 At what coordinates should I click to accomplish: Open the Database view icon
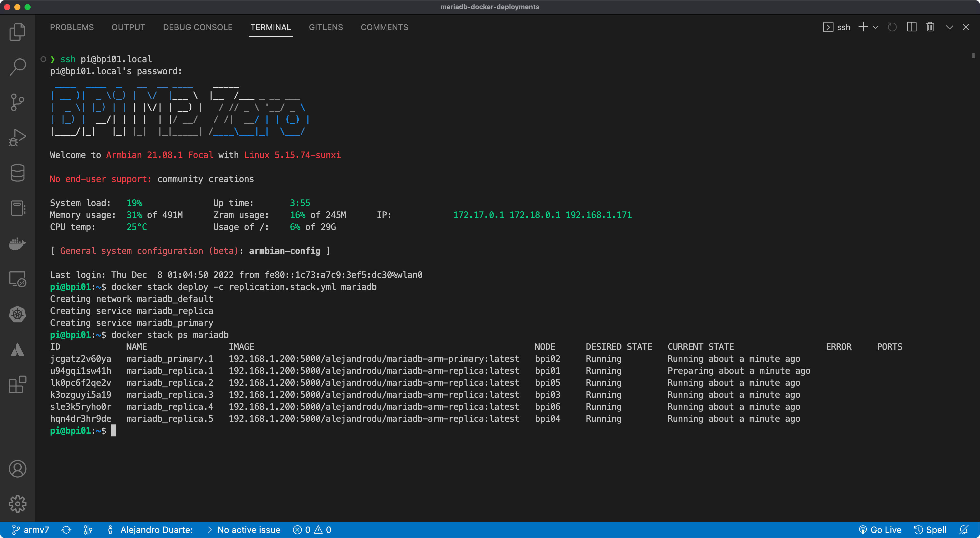click(18, 173)
